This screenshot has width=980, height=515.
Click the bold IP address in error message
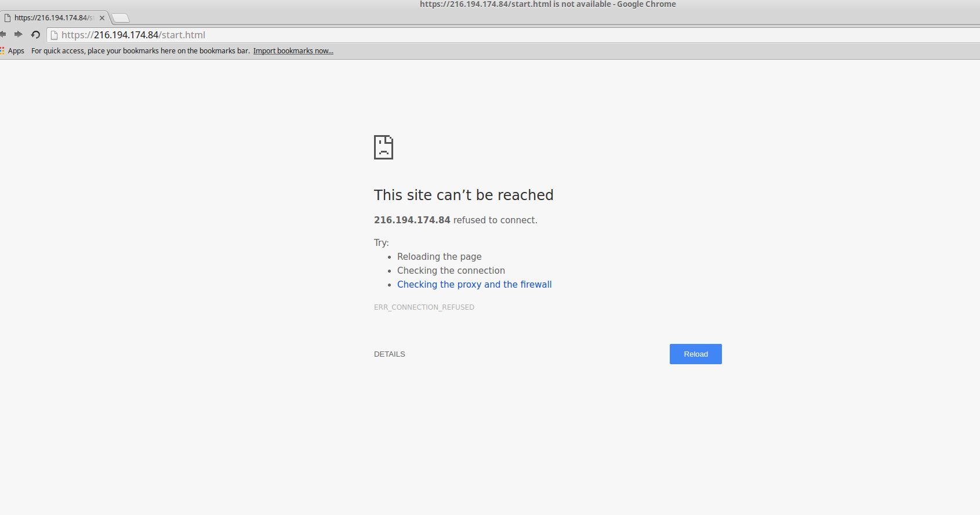(412, 220)
